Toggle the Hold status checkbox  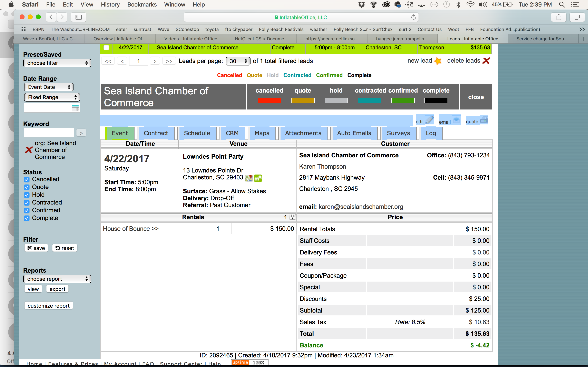pos(27,195)
